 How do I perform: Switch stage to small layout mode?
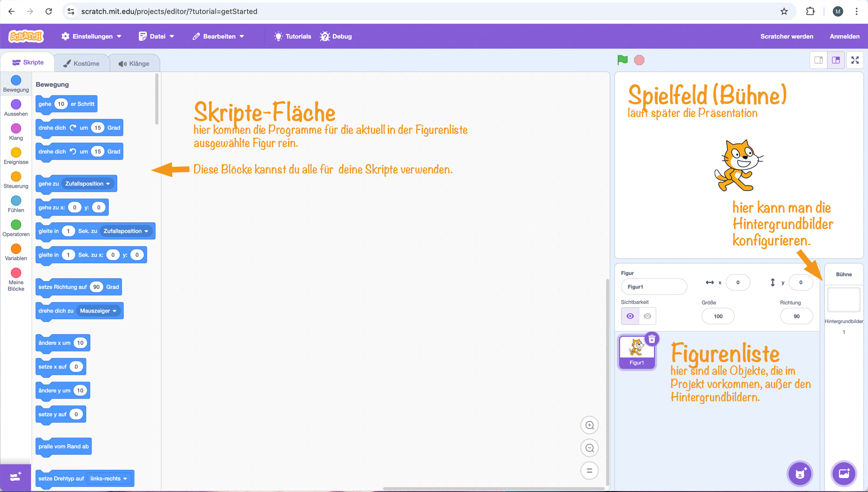[819, 60]
